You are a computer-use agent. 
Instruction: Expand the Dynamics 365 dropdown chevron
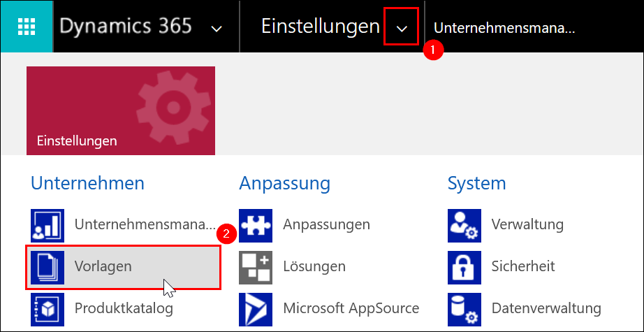[217, 29]
